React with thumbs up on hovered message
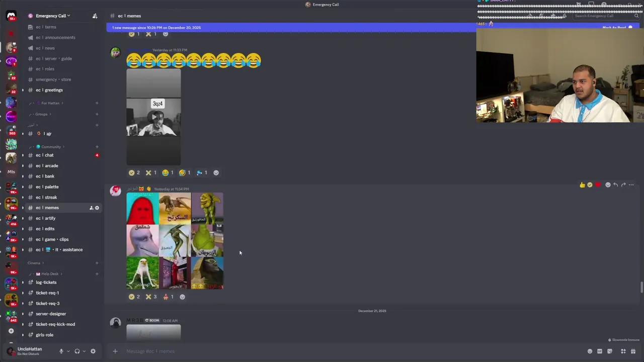Viewport: 644px width, 362px height. (582, 185)
